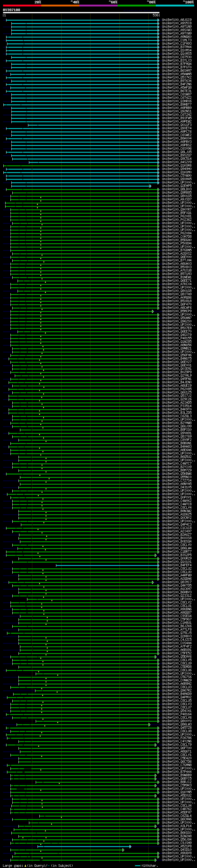Click label UniRef100_Q5I7K2
Image resolution: width=197 pixels, height=868 pixels.
177,78
